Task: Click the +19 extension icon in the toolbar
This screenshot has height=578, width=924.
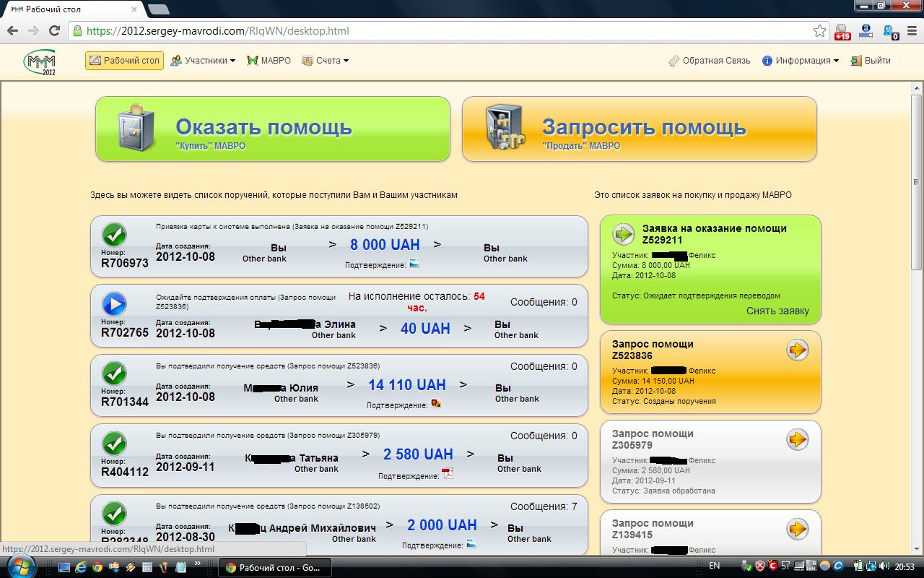Action: [x=842, y=31]
